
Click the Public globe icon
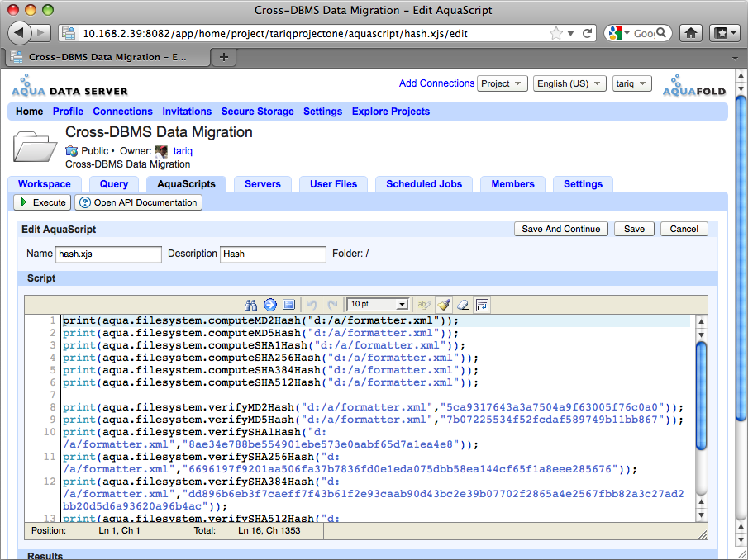pos(72,151)
